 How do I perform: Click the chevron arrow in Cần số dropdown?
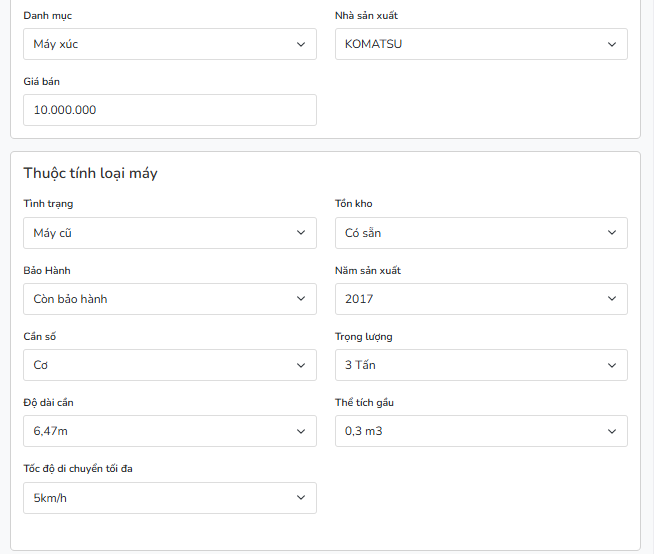coord(301,365)
